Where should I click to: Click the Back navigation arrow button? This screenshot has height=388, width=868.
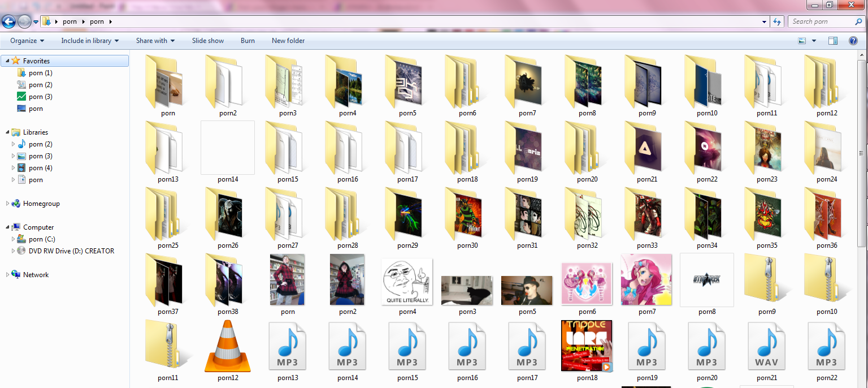[x=9, y=22]
